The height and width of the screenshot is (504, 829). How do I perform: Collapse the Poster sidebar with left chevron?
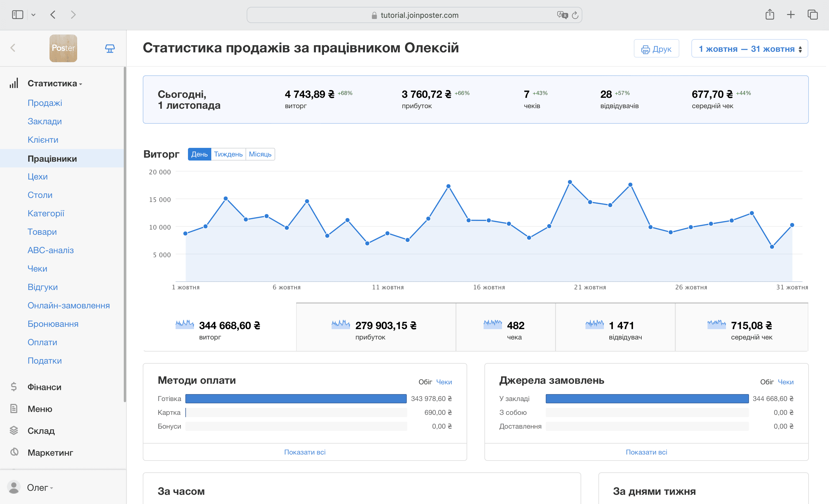click(x=13, y=48)
